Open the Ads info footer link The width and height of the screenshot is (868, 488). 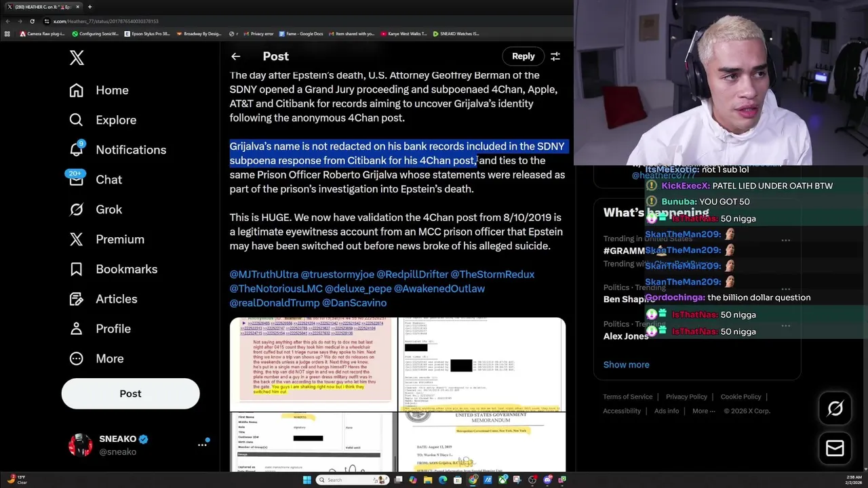click(x=667, y=411)
